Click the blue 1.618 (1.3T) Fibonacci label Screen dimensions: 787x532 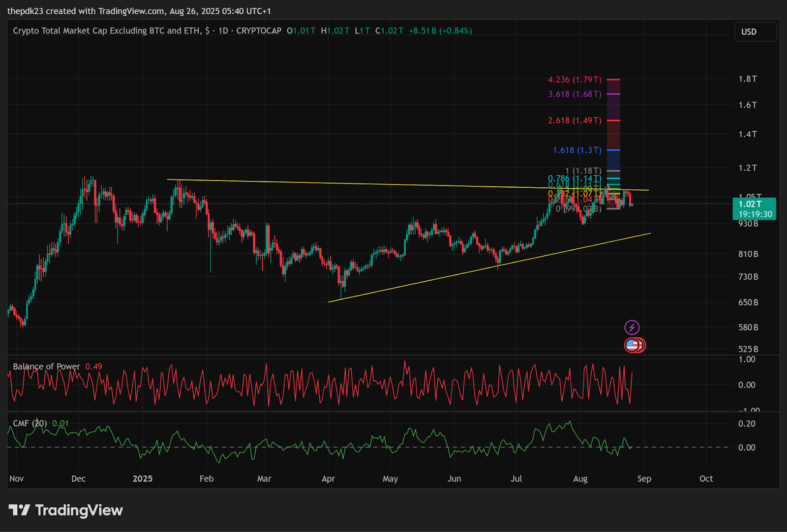(x=577, y=150)
